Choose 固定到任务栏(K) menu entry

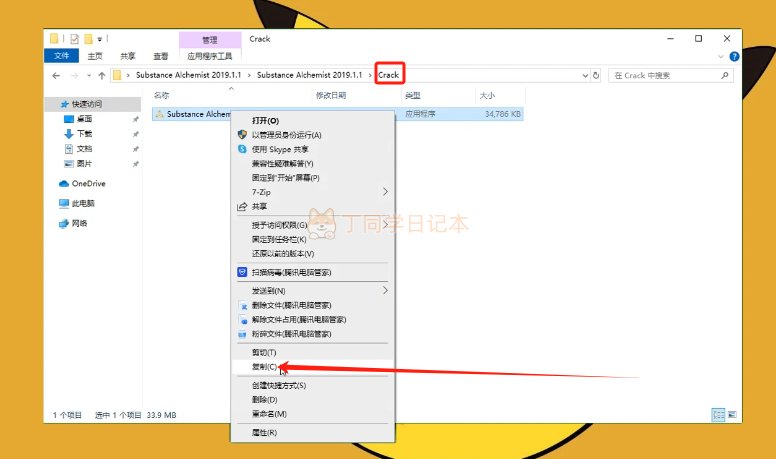pyautogui.click(x=313, y=239)
